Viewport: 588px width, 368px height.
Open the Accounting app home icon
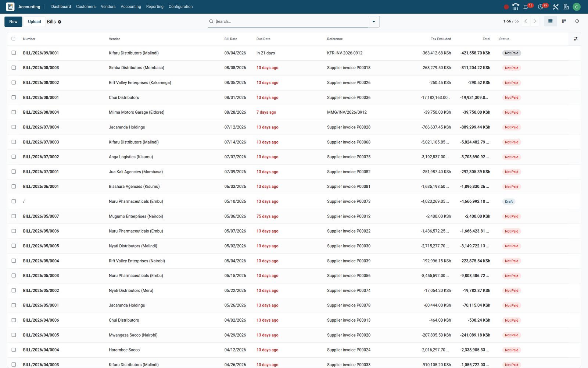[10, 7]
